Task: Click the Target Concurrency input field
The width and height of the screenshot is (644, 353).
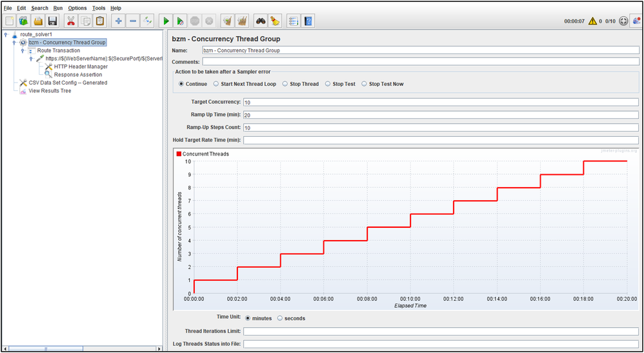Action: coord(440,103)
